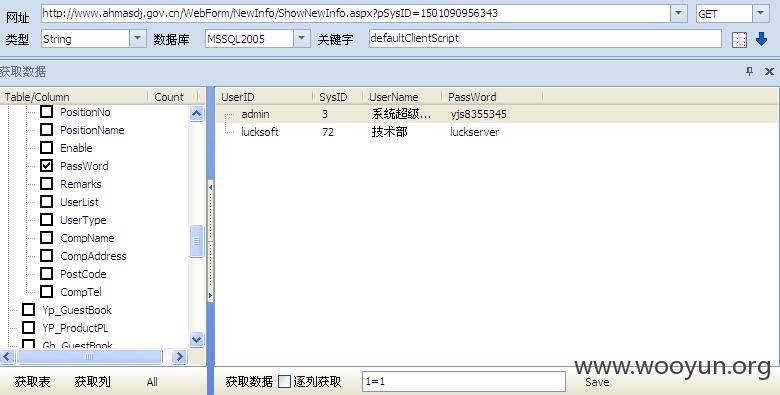The image size is (780, 395).
Task: Click the horizontal scrollbar right arrow
Action: point(179,356)
